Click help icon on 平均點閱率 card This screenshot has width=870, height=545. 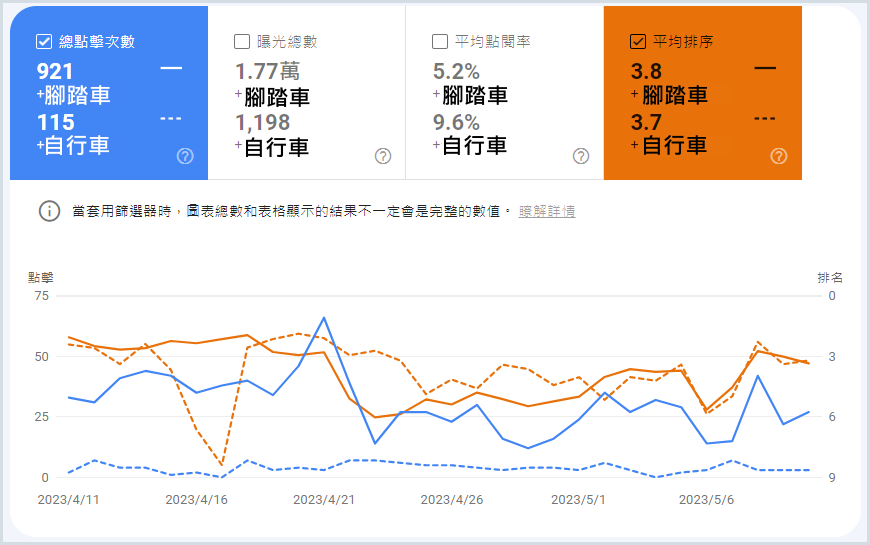[581, 156]
